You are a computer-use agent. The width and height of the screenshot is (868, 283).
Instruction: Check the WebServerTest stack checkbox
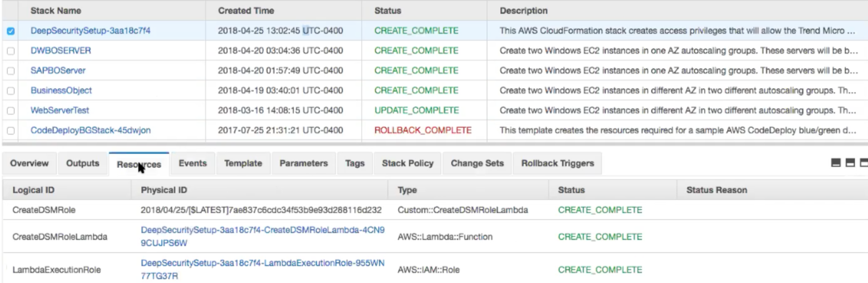11,111
